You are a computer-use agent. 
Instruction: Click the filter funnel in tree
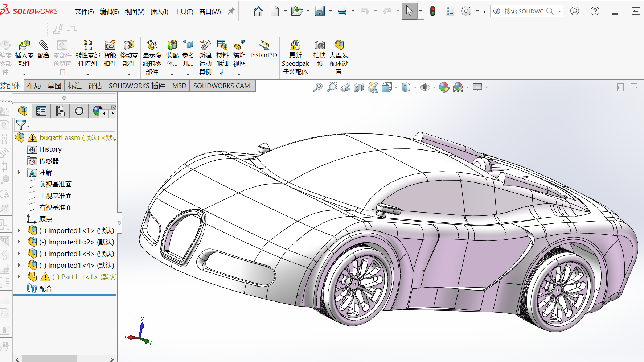(x=21, y=125)
